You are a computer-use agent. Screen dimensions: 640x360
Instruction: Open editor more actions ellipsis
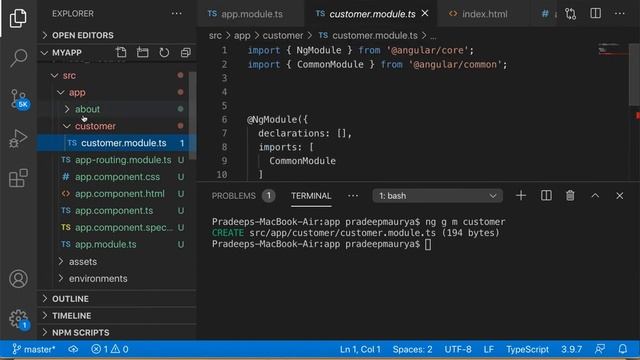click(x=620, y=13)
